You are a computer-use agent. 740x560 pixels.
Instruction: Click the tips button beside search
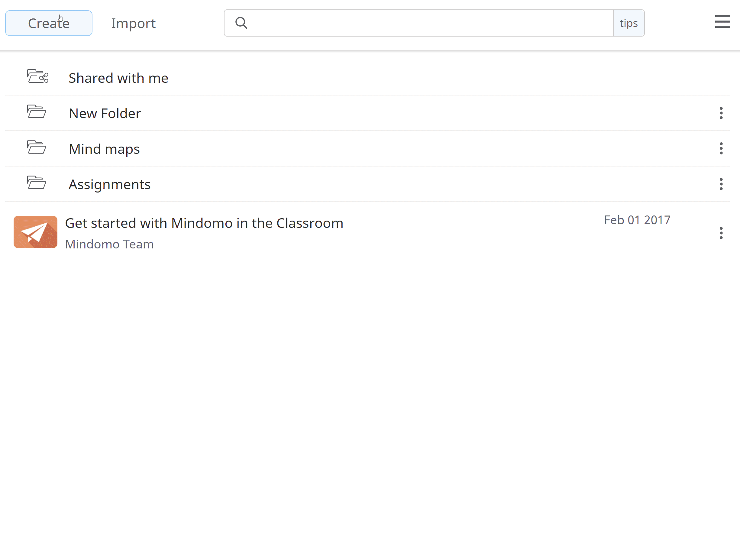click(x=628, y=23)
